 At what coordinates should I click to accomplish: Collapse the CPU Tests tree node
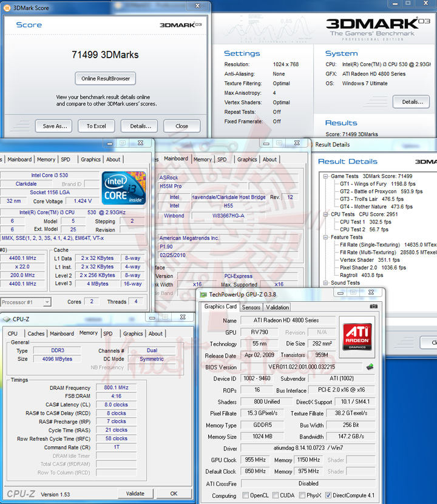click(x=325, y=214)
